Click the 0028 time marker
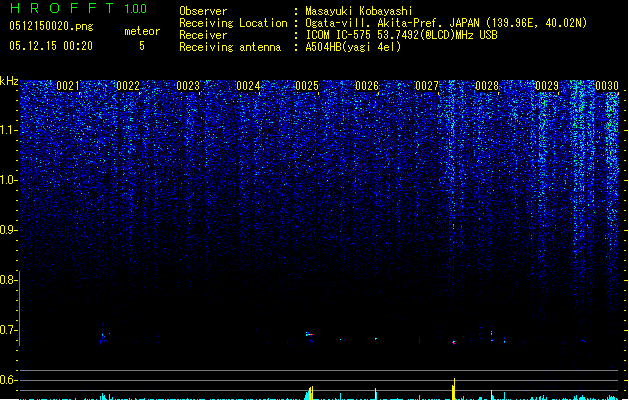 (487, 86)
